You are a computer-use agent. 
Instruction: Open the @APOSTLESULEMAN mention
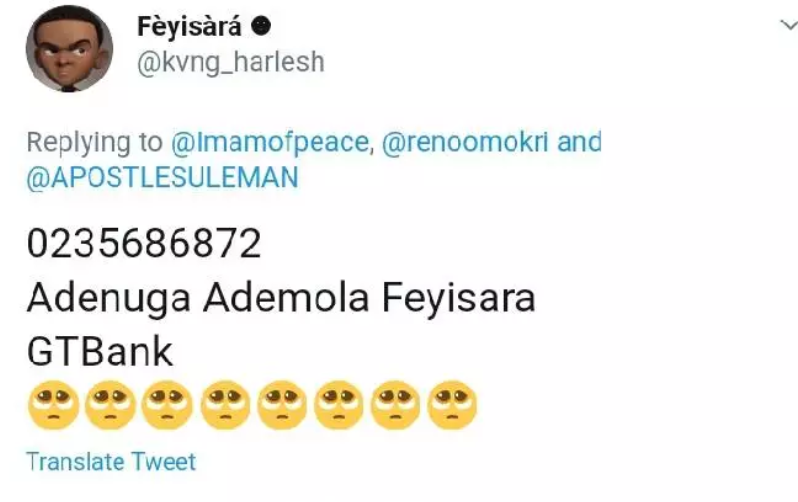162,178
